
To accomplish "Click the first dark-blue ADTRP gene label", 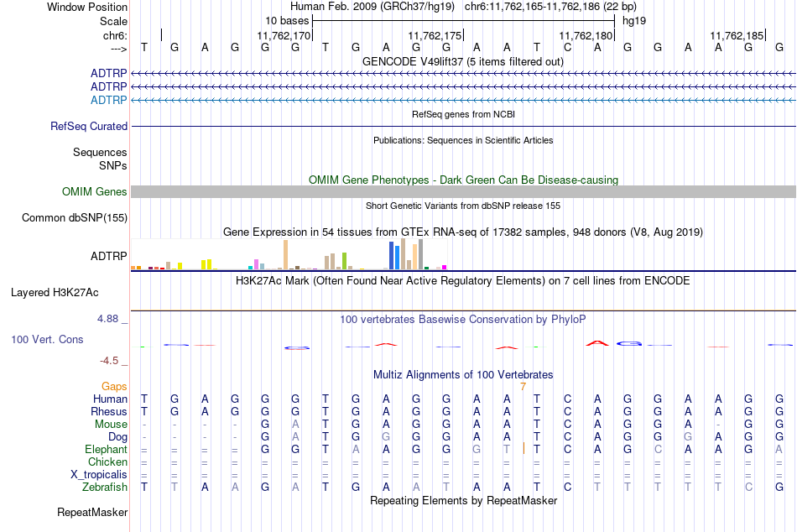I will pos(109,74).
